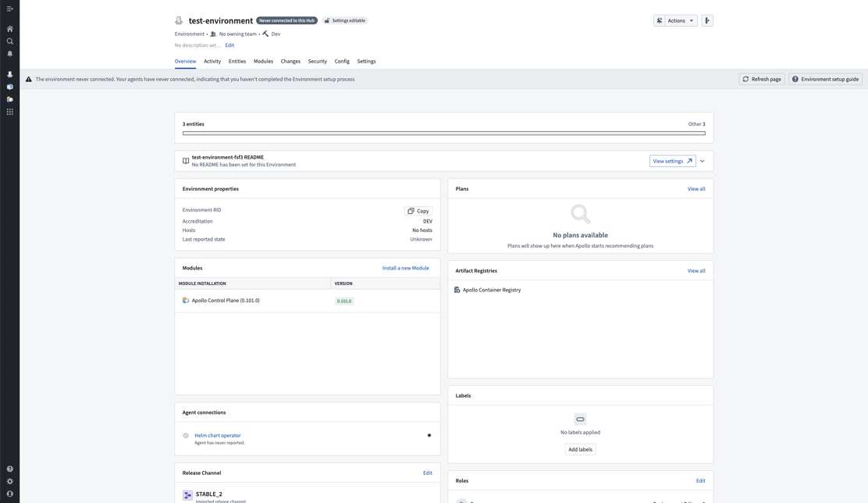Open user account icon in sidebar
Viewport: 868px width, 503px height.
[x=9, y=494]
